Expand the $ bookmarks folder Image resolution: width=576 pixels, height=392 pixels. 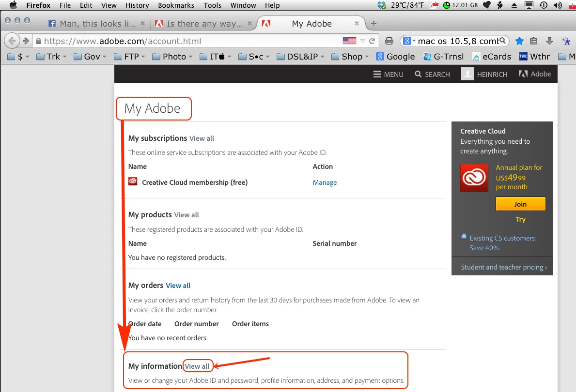[18, 57]
